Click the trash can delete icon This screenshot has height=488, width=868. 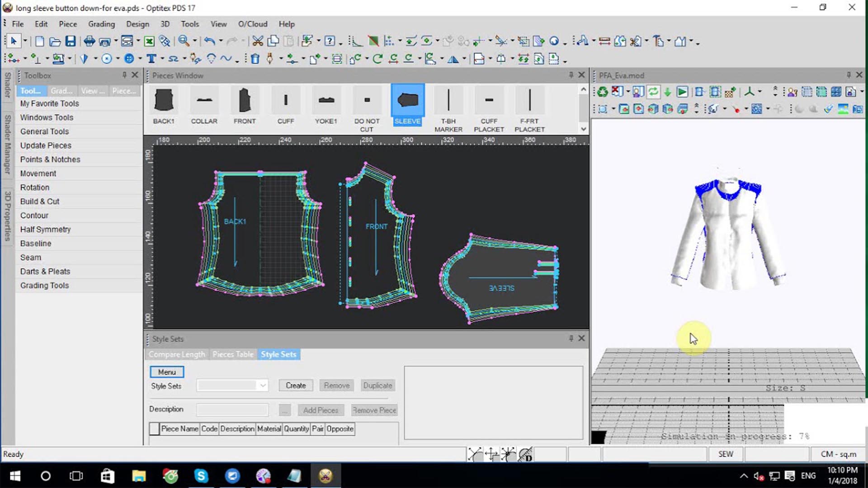coord(255,59)
